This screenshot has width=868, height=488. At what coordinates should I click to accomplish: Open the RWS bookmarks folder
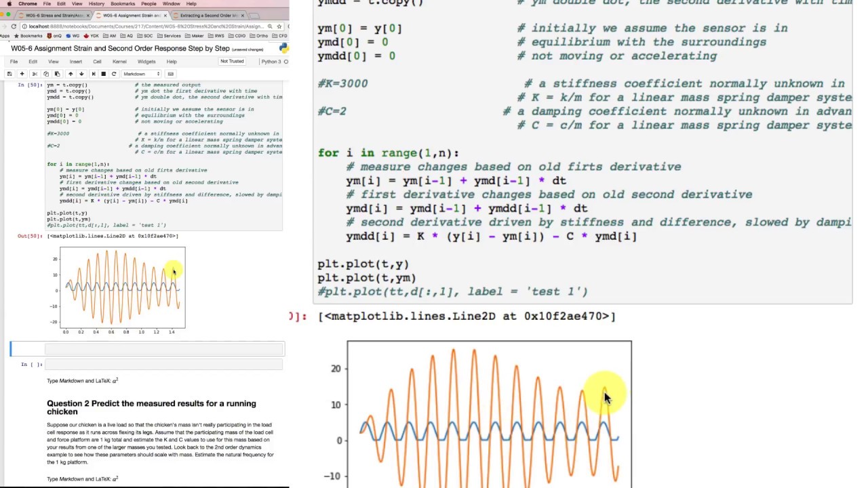pyautogui.click(x=216, y=36)
